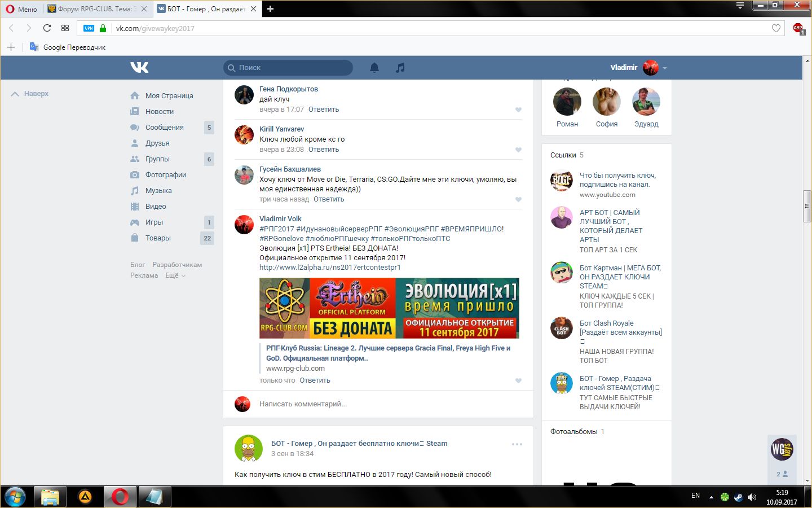Open the РПГ-Клуб Russia link title
Viewport: 812px width, 508px height.
pyautogui.click(x=388, y=353)
